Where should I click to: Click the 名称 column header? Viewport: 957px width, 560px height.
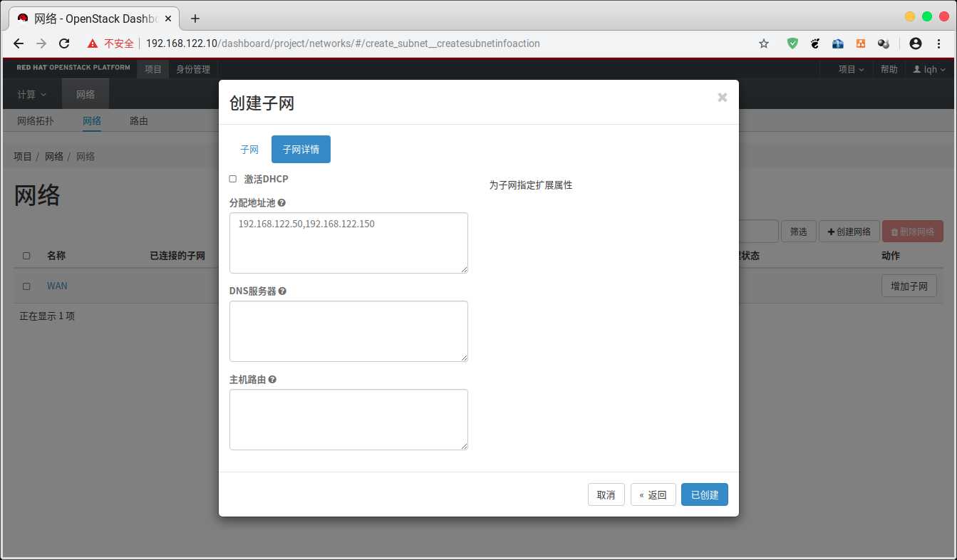(56, 256)
